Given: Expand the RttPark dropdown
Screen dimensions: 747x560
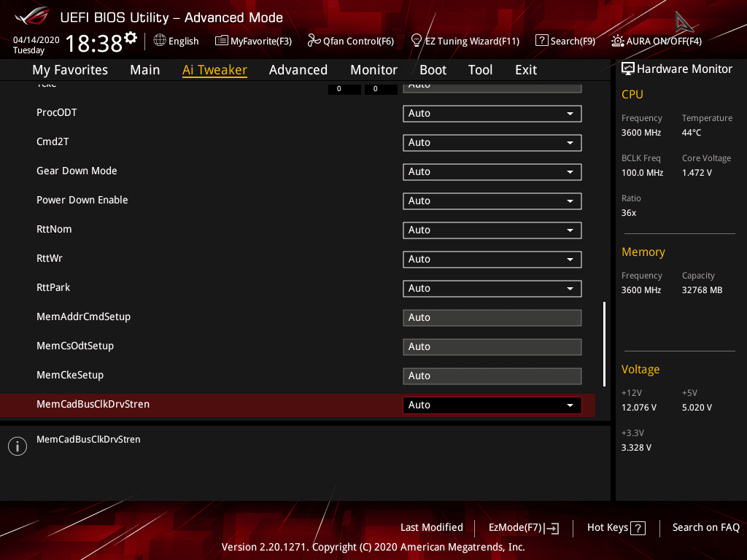Looking at the screenshot, I should coord(492,288).
